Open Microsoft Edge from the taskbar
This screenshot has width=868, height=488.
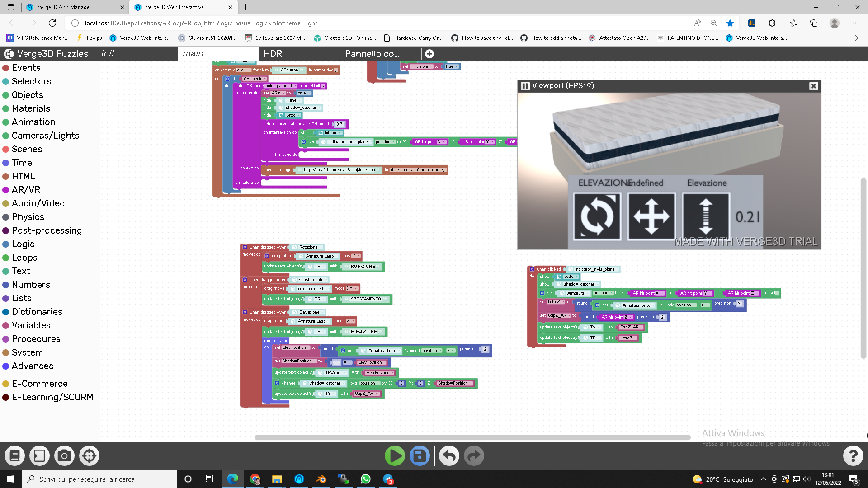point(233,479)
